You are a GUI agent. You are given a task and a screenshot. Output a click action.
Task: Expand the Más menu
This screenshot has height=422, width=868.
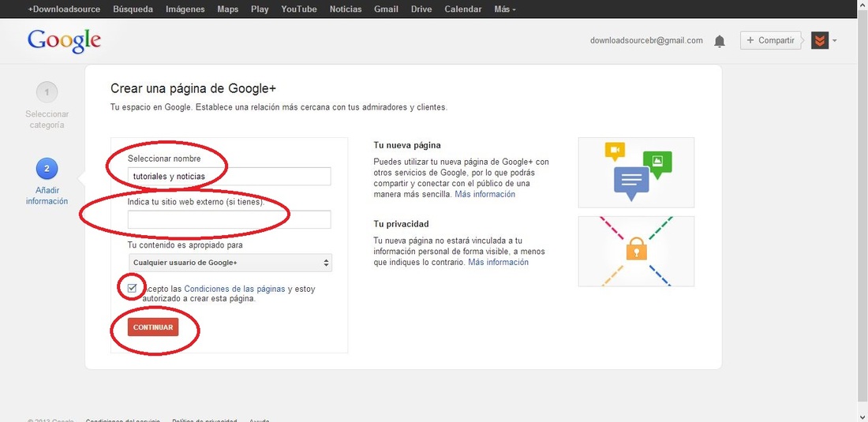(x=505, y=9)
